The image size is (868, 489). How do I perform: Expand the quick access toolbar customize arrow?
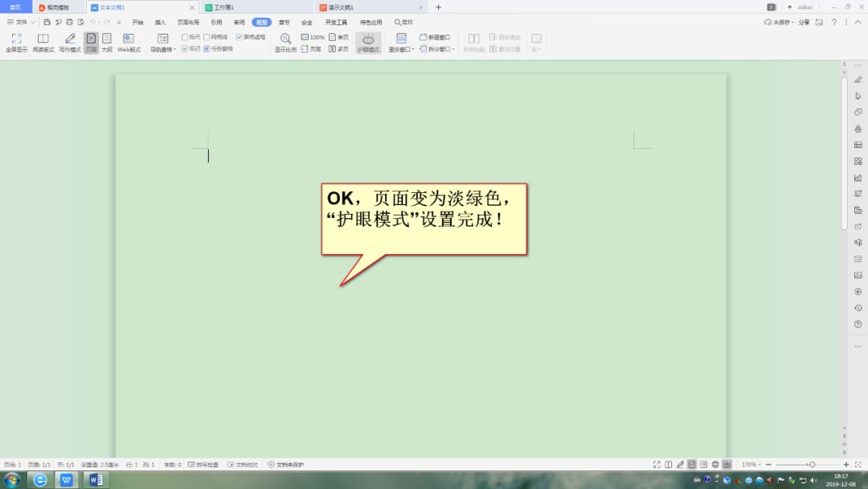pos(119,23)
